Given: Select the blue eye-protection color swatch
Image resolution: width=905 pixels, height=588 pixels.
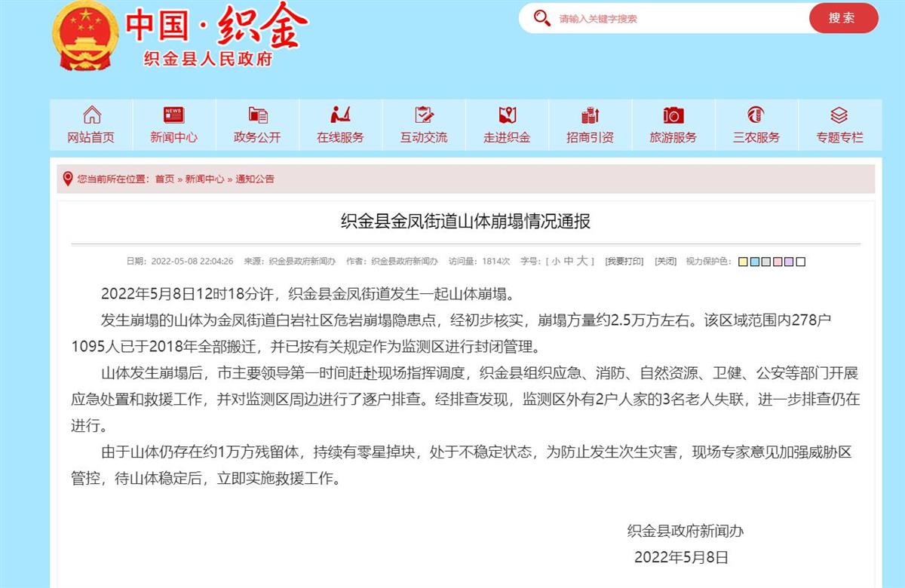Looking at the screenshot, I should 755,262.
